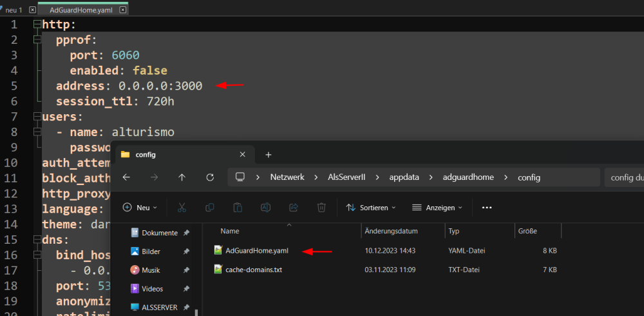Close the AdGuardHome.yaml editor tab
Viewport: 644px width, 316px height.
coord(122,10)
